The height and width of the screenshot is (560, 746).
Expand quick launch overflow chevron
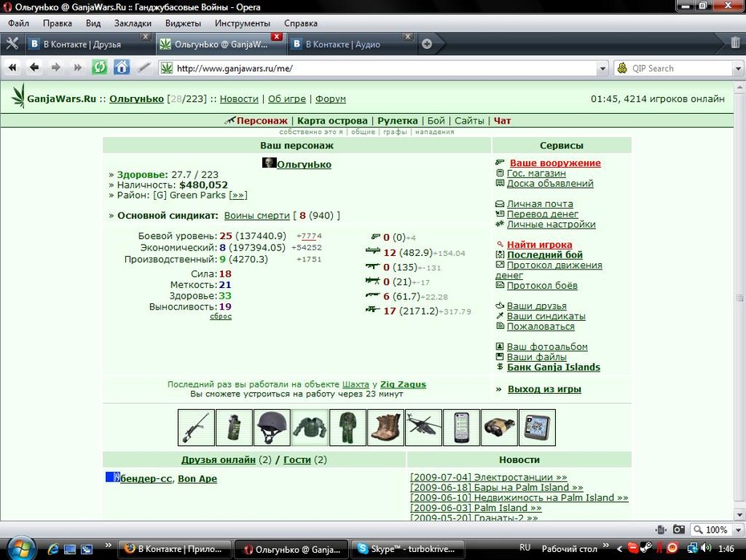coord(108,546)
